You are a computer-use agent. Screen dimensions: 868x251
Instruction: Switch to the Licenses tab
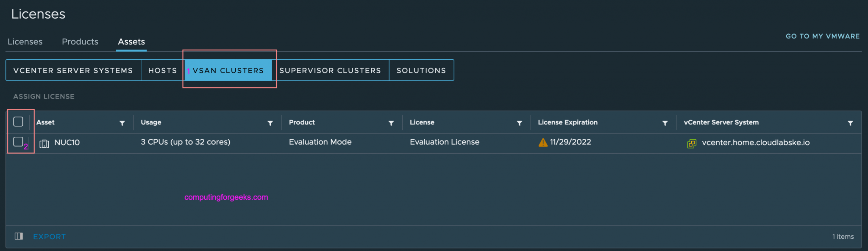pos(25,42)
